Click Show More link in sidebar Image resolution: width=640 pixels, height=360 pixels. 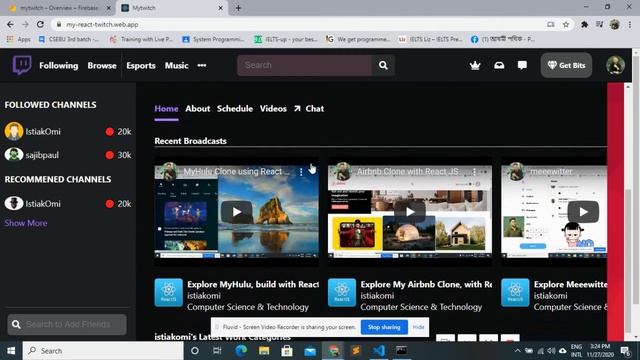26,223
